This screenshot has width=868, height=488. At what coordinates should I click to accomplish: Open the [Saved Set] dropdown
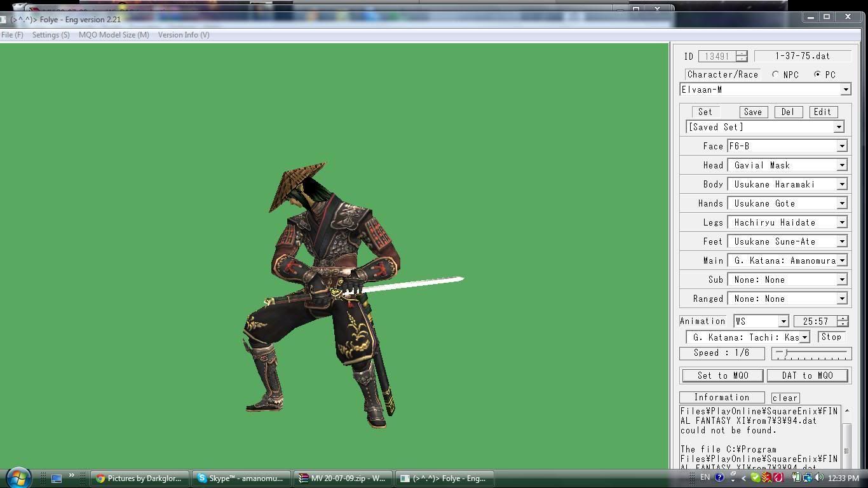[x=838, y=127]
